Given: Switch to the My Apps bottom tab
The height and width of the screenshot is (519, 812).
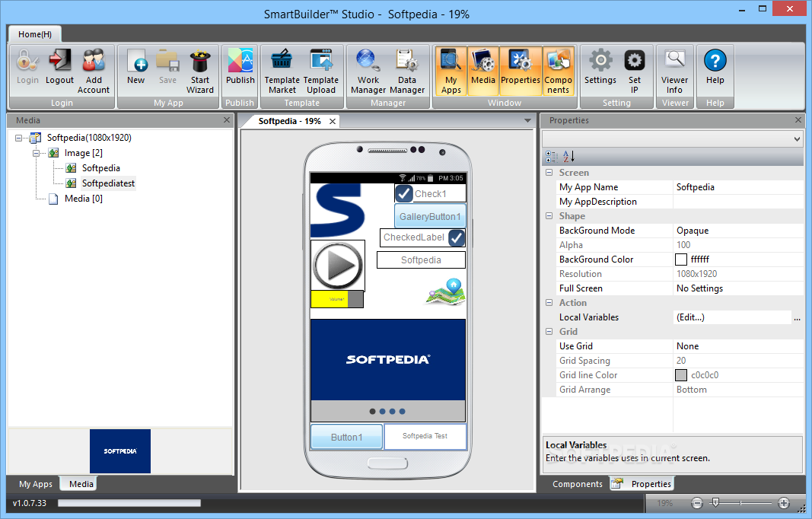Looking at the screenshot, I should point(36,484).
